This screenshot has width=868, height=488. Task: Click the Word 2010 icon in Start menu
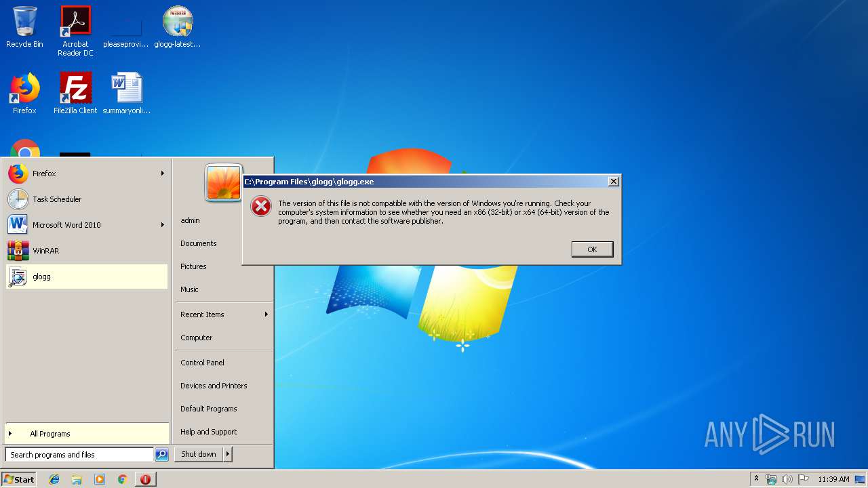pyautogui.click(x=18, y=225)
